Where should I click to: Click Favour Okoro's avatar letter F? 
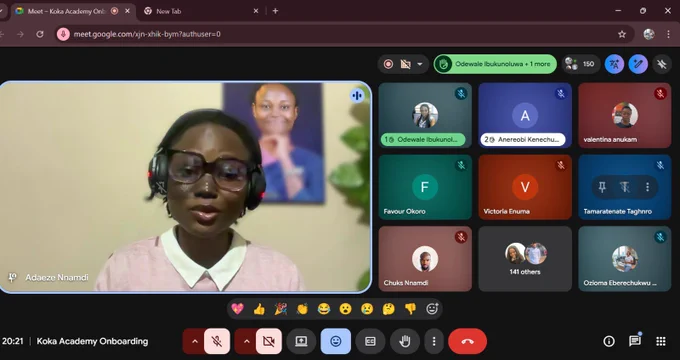(425, 187)
